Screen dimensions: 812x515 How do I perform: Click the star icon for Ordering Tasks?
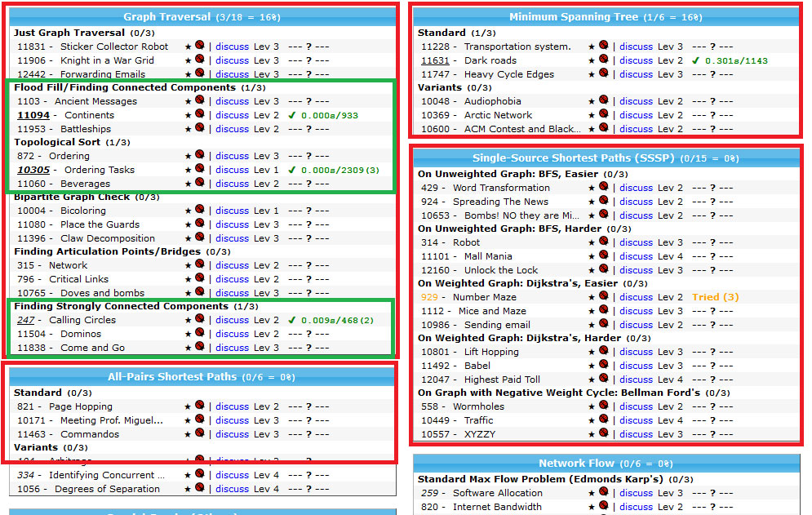tap(188, 170)
